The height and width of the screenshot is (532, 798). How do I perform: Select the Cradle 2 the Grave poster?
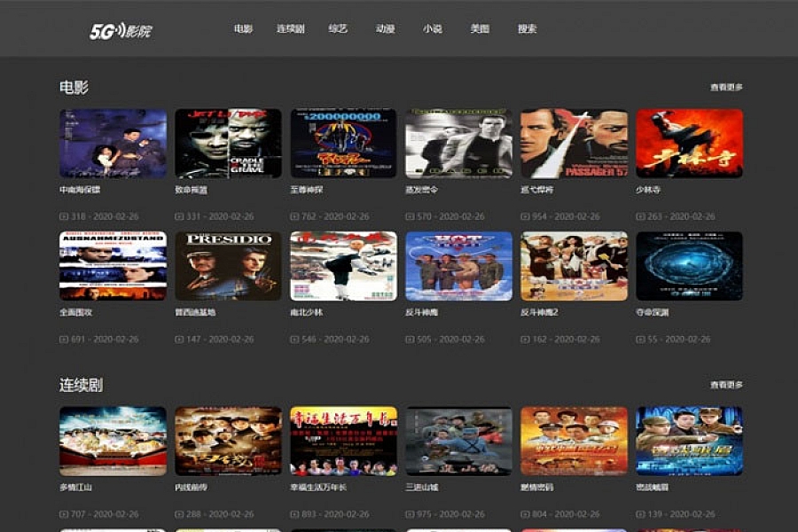tap(228, 144)
